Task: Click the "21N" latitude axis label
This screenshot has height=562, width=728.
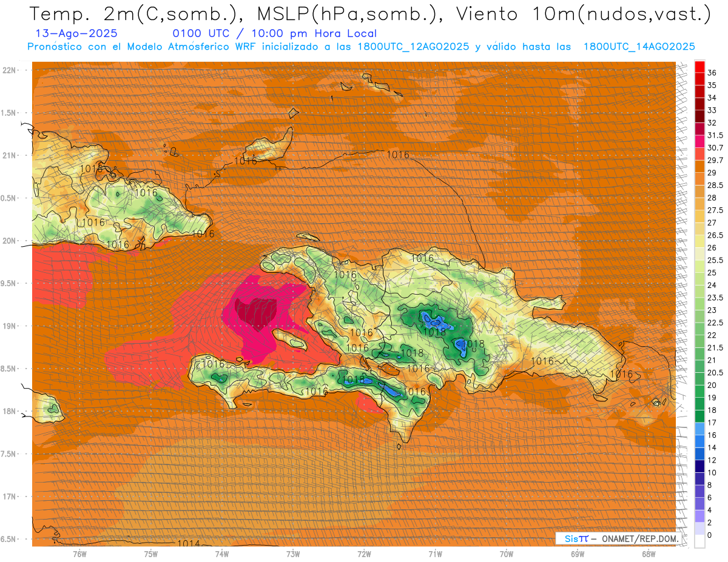Action: coord(10,155)
